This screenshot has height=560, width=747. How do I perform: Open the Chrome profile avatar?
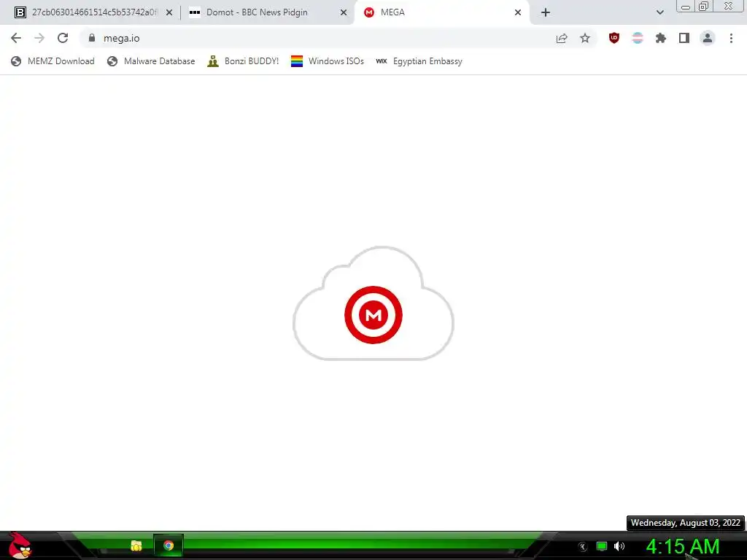708,38
